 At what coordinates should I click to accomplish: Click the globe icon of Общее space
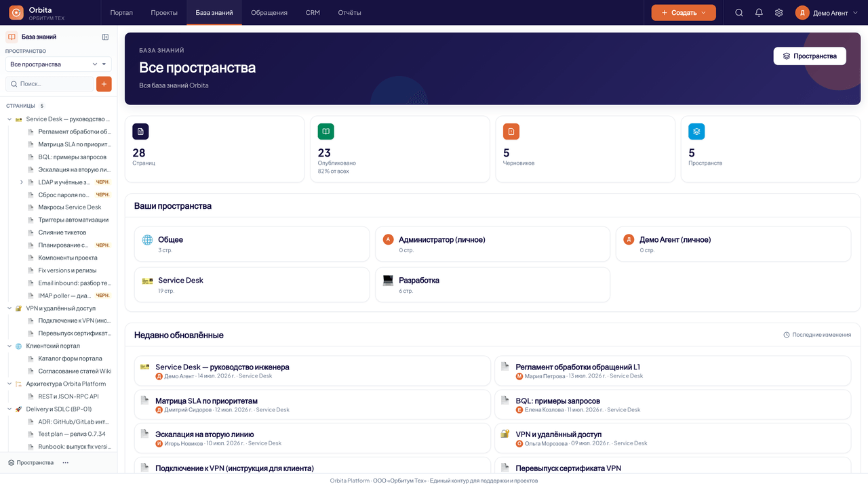coord(147,240)
